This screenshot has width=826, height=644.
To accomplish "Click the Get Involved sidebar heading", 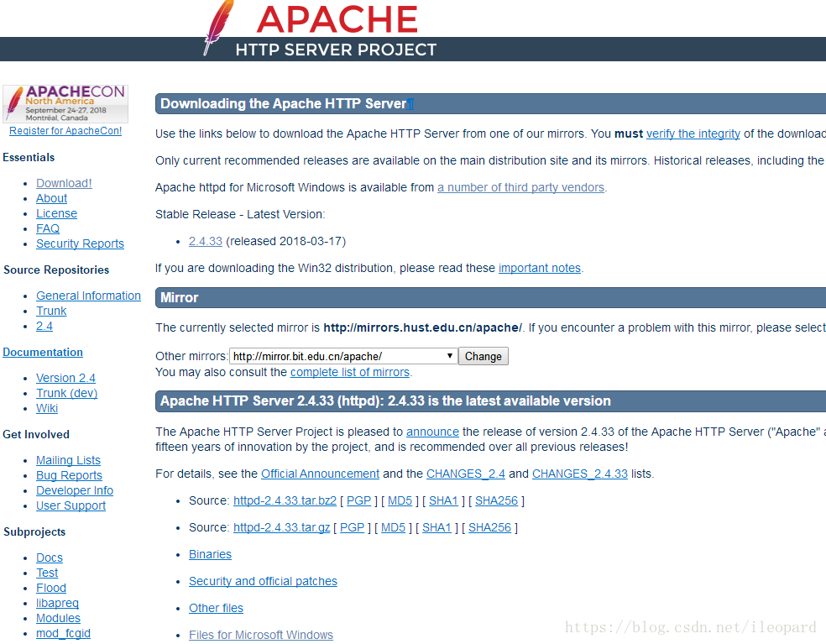I will click(36, 434).
